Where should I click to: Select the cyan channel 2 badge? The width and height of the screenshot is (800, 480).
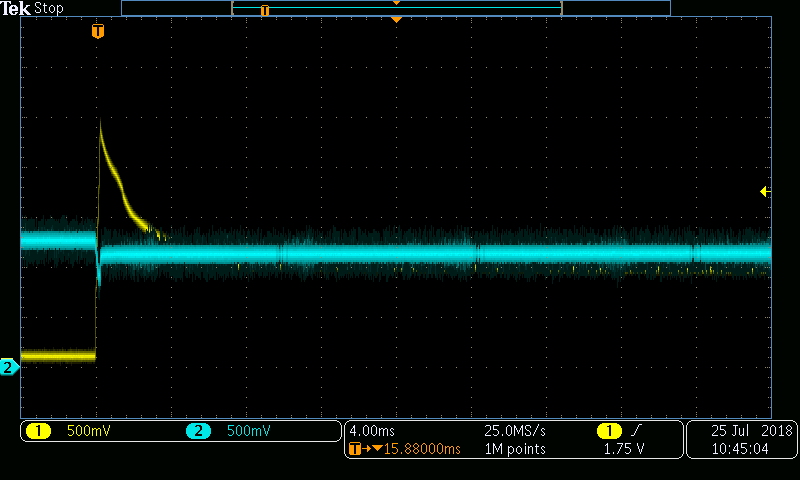click(198, 431)
